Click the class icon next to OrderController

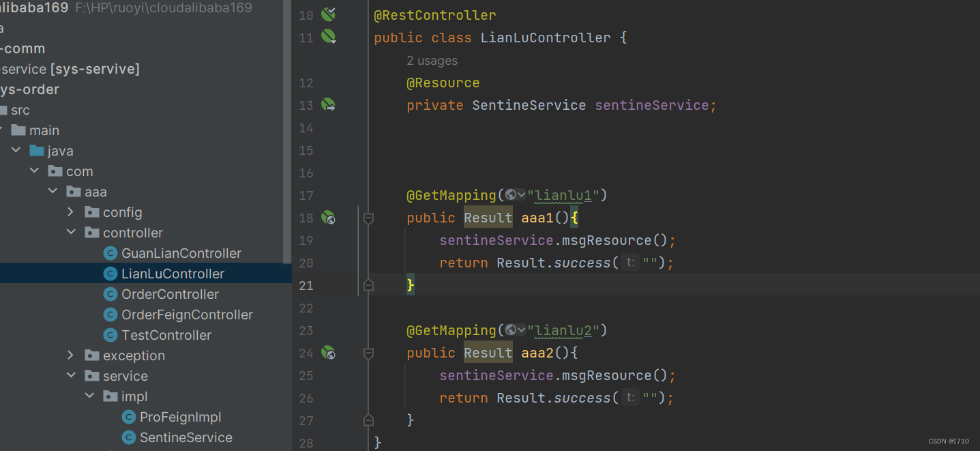tap(110, 294)
